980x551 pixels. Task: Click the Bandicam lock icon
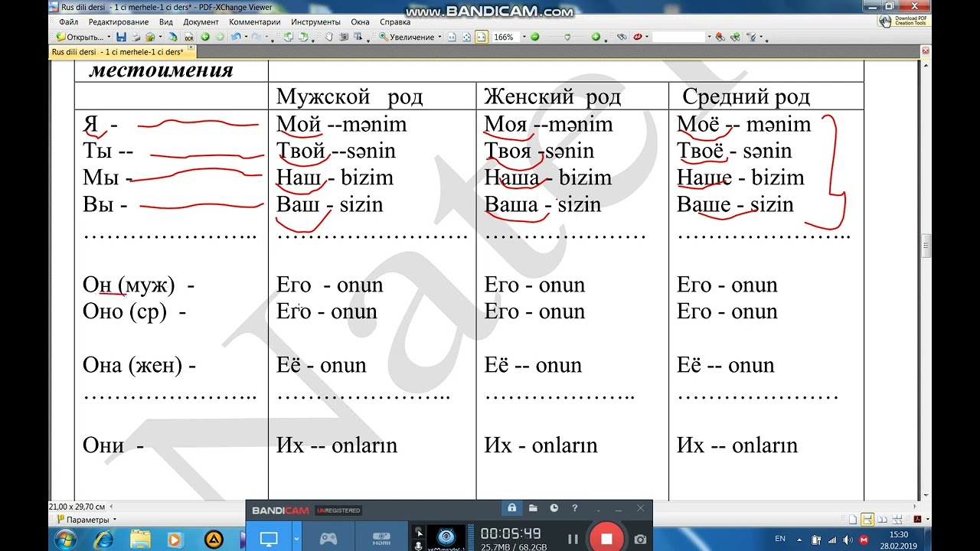point(511,507)
